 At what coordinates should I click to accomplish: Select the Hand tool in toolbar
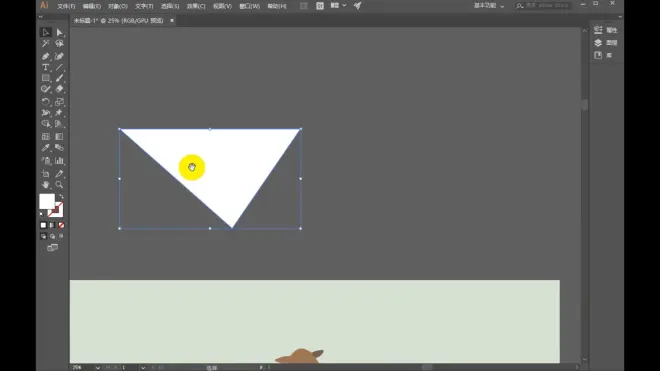click(45, 184)
